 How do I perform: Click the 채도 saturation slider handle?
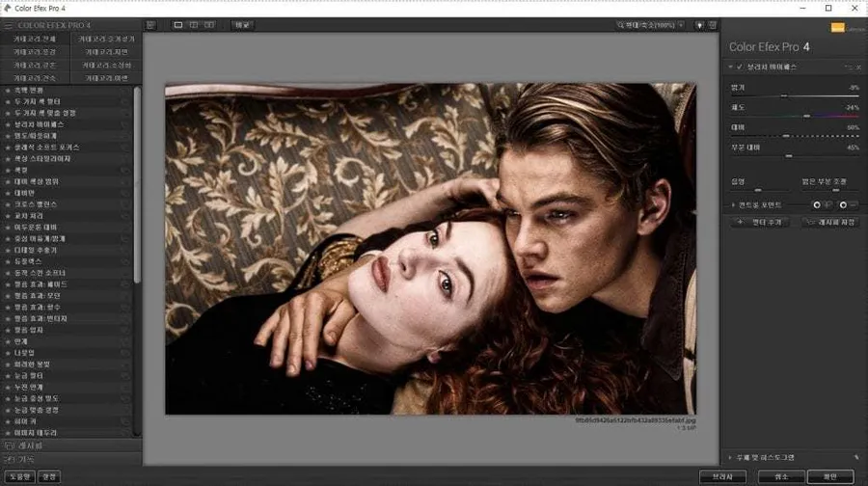806,117
